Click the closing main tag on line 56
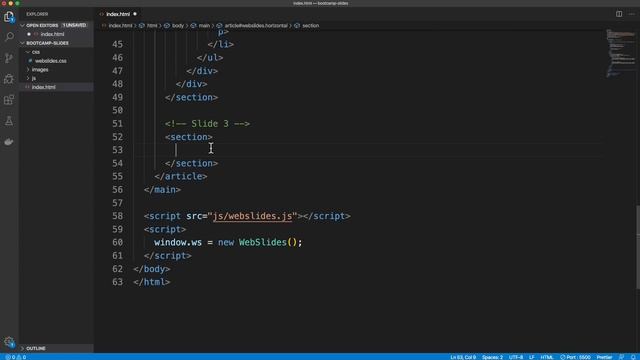640x360 pixels. 162,189
